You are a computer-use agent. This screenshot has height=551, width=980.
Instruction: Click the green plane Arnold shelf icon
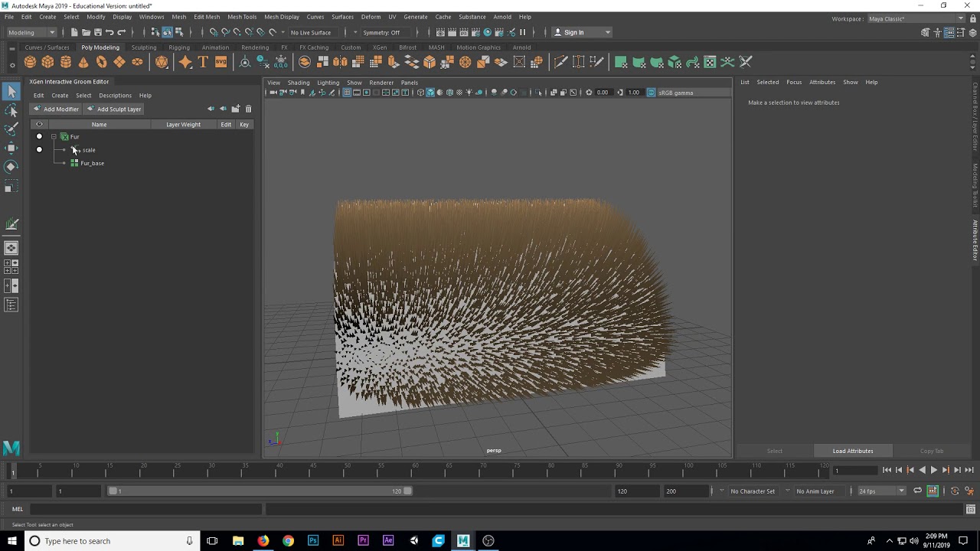621,62
